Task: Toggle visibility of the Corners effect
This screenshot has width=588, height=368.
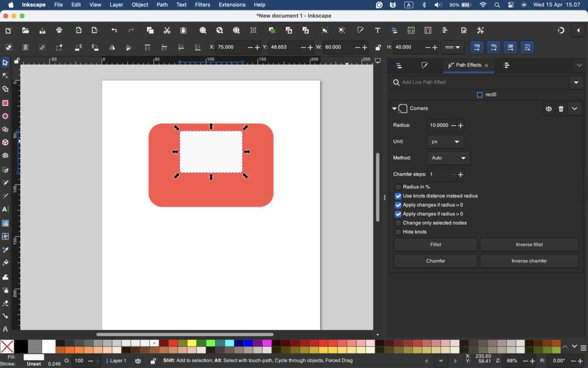Action: (x=548, y=109)
